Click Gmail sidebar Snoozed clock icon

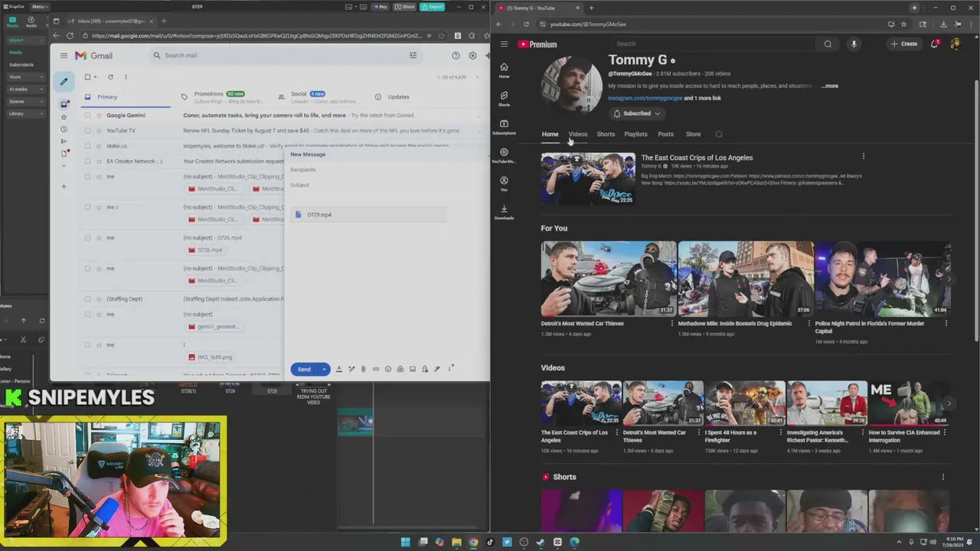[x=64, y=129]
